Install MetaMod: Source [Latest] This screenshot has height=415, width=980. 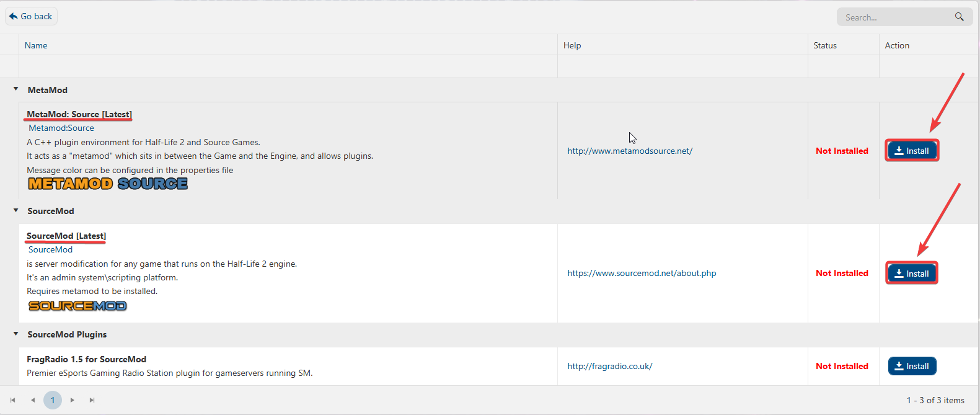(912, 151)
